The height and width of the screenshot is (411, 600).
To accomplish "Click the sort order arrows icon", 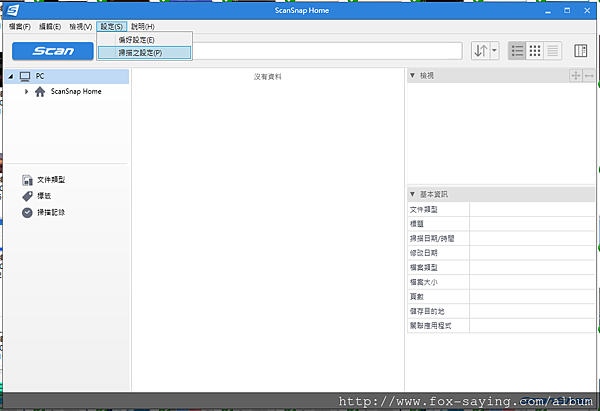I will (x=480, y=51).
